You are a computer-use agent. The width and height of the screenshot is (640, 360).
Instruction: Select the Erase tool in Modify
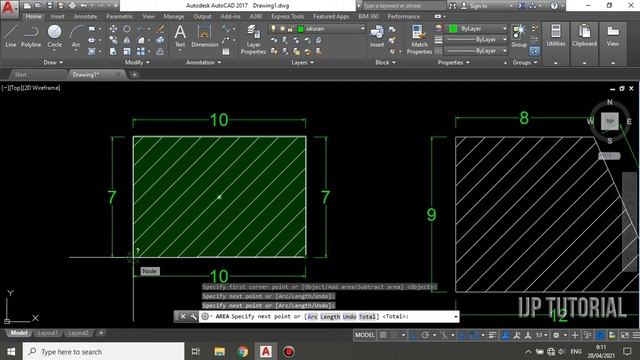tap(160, 29)
